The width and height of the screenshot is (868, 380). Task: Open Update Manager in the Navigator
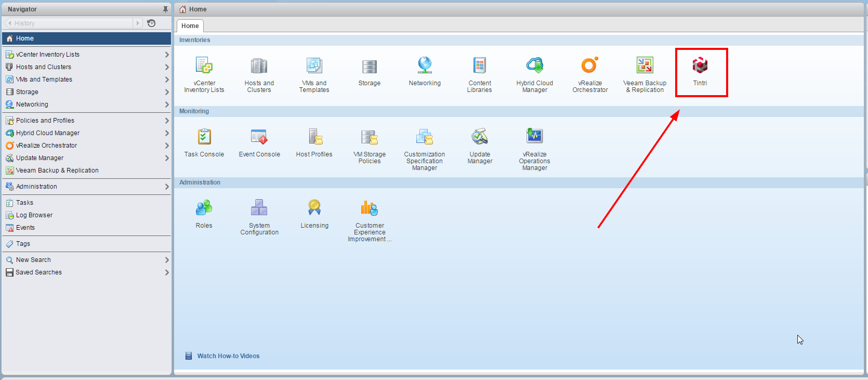[86, 158]
